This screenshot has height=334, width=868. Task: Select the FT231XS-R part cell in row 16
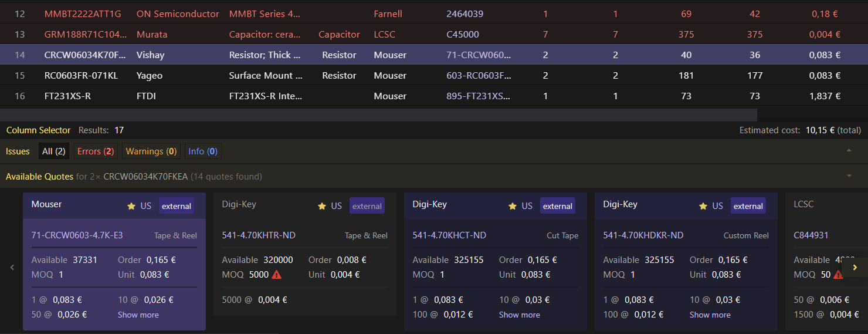coord(67,96)
